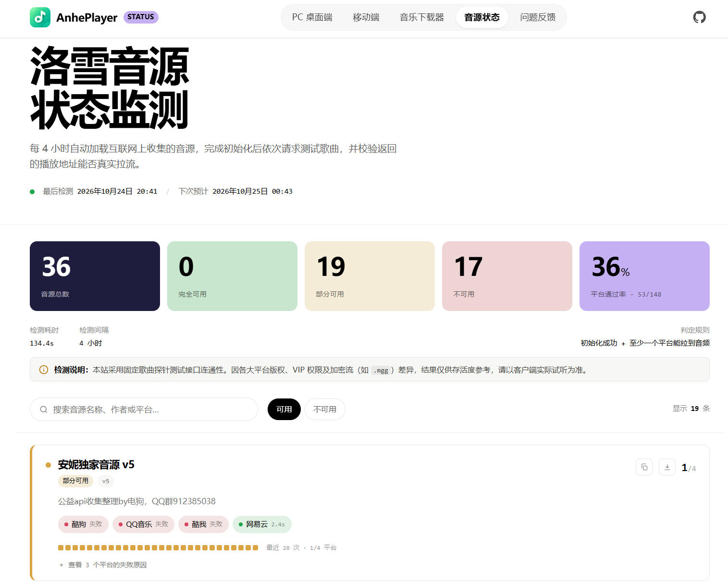
Task: Click the 酷狗 失败 platform chip
Action: tap(83, 524)
